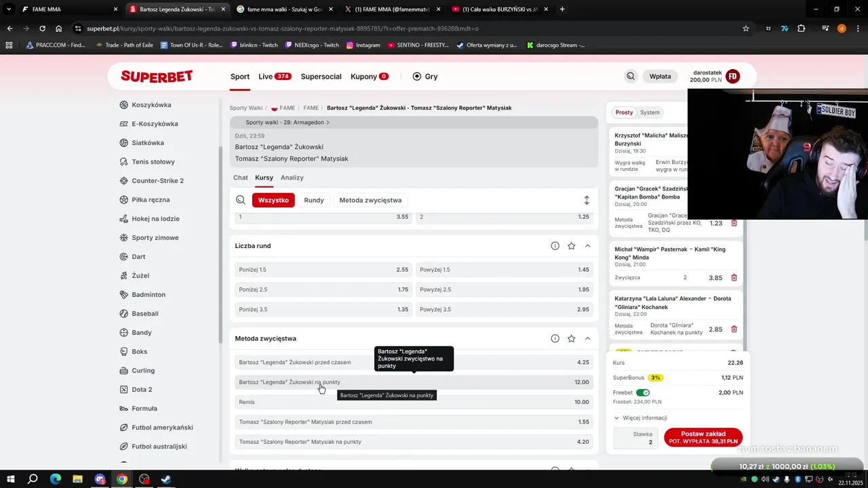This screenshot has width=868, height=488.
Task: Open Gry section
Action: (x=425, y=77)
